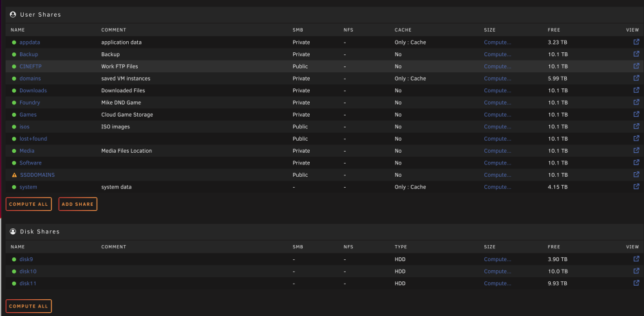Browse the Downloads share via its view icon
The height and width of the screenshot is (316, 644).
point(636,90)
